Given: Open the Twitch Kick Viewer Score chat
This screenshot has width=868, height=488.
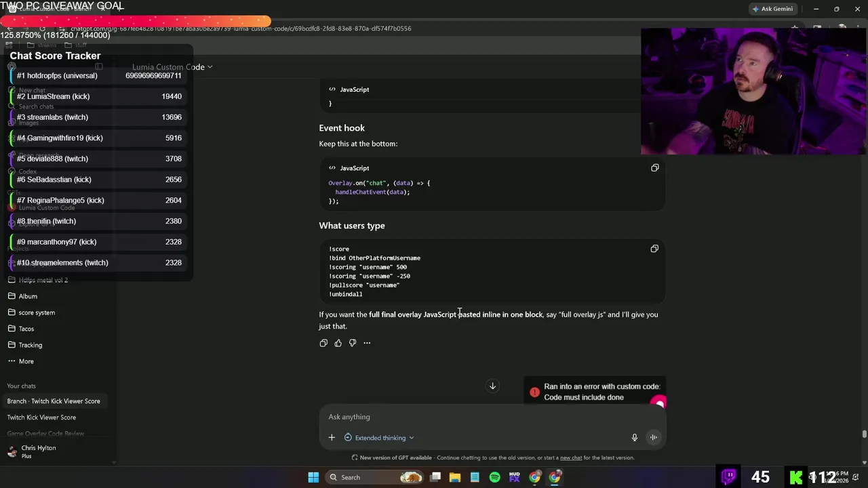Looking at the screenshot, I should [41, 418].
